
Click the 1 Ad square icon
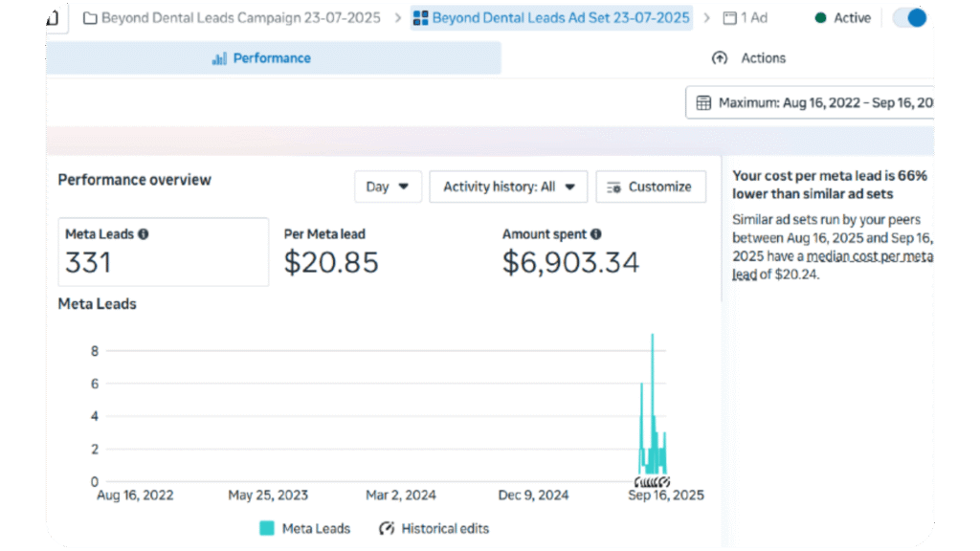tap(730, 18)
